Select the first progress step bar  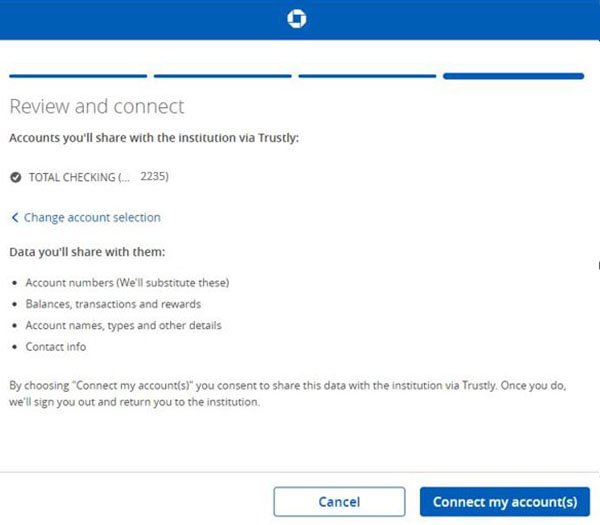(78, 76)
